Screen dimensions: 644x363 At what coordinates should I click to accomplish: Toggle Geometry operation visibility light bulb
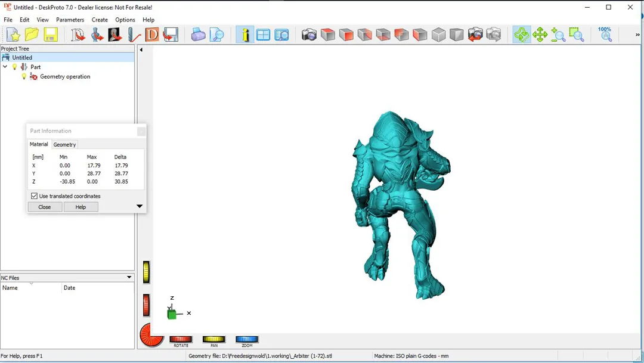(24, 76)
